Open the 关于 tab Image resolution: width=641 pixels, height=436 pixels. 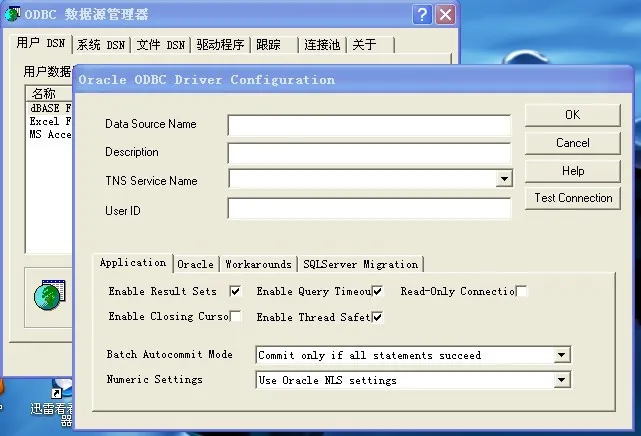point(370,45)
